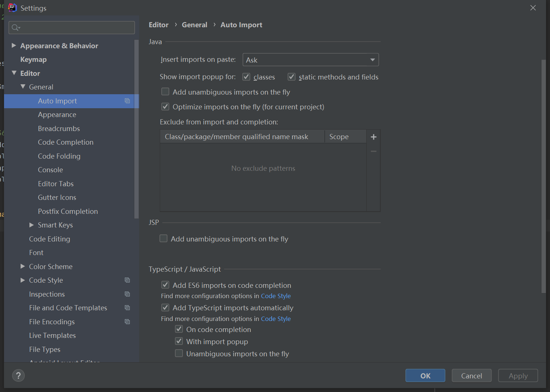Toggle Add TypeScript imports automatically
The image size is (550, 392).
pos(165,307)
